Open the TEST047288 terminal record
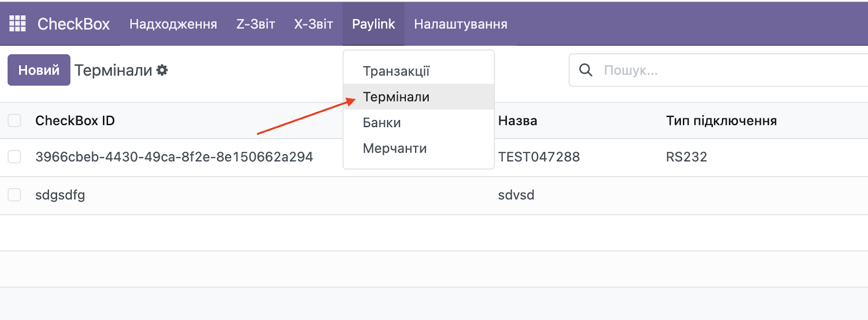868x320 pixels. click(x=539, y=157)
